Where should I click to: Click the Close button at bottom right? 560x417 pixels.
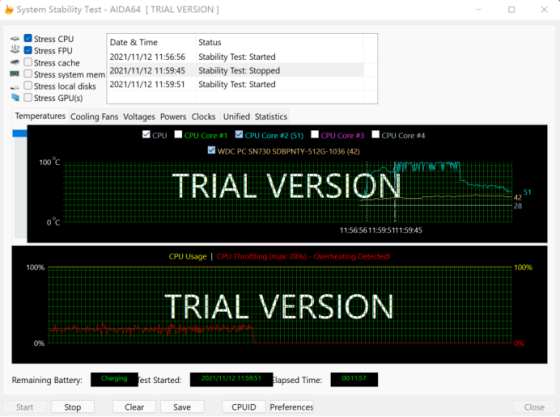pos(534,407)
